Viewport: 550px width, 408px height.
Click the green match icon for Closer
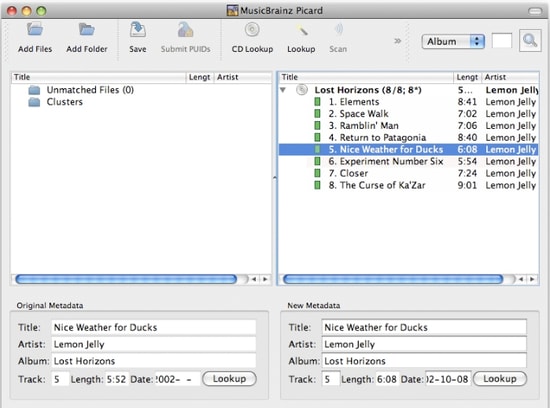tap(317, 174)
